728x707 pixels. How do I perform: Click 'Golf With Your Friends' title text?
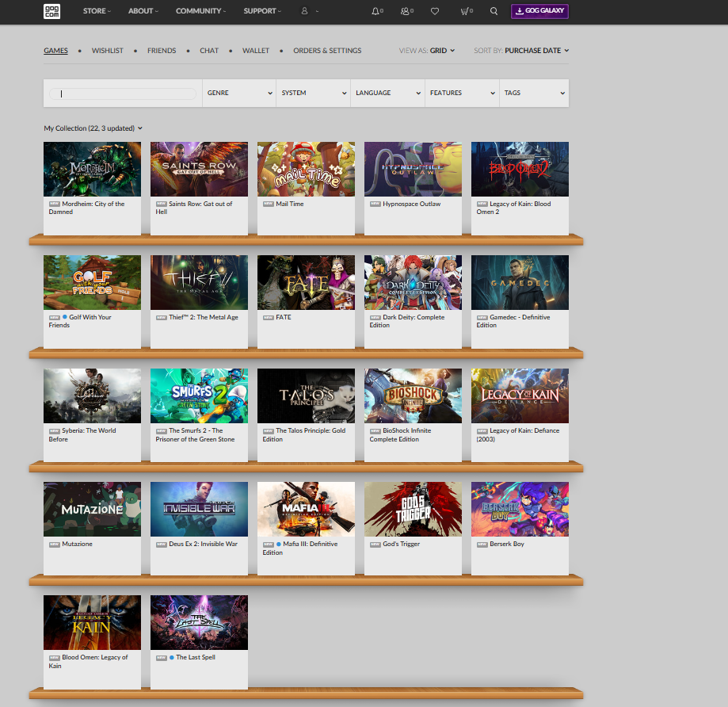[x=80, y=321]
